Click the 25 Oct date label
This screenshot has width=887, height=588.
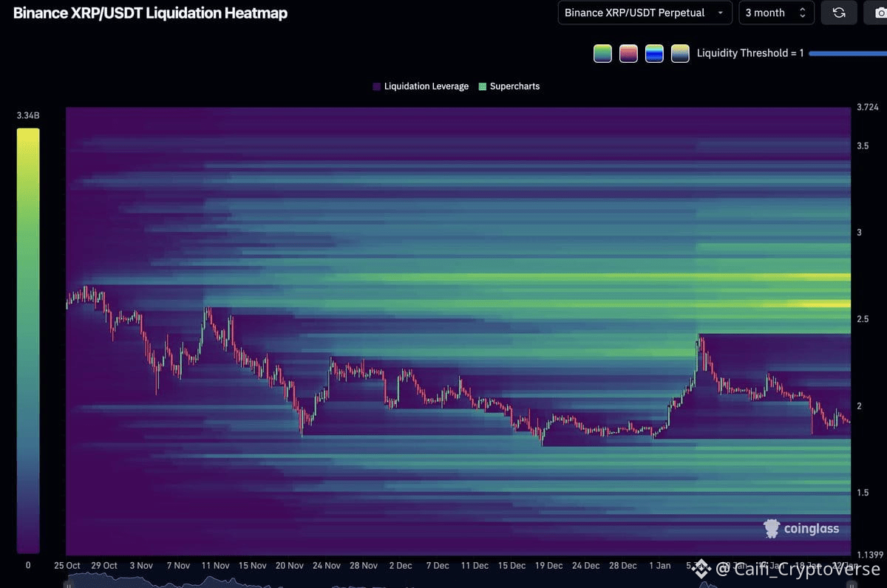(x=67, y=565)
